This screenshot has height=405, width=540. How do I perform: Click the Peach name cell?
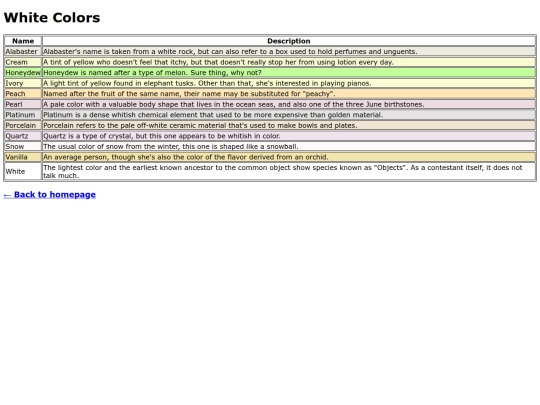point(23,94)
